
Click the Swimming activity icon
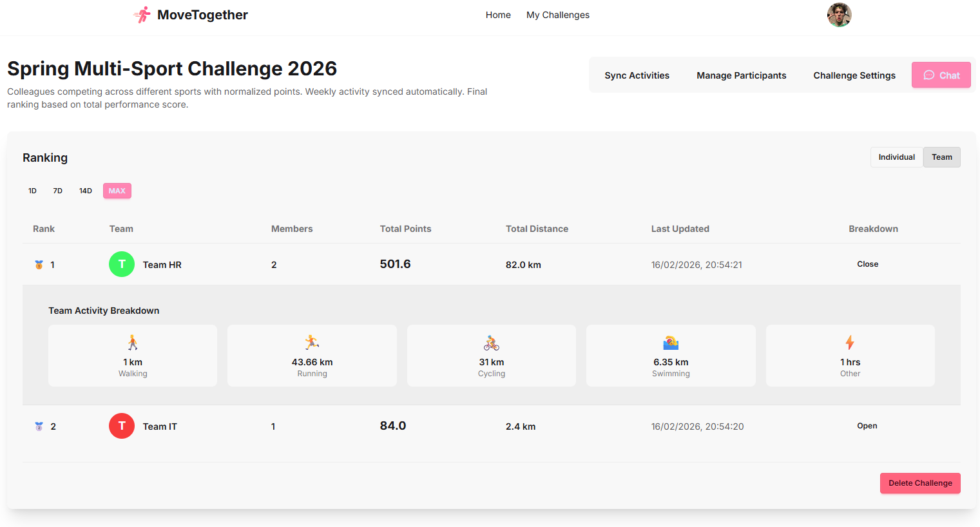pyautogui.click(x=671, y=342)
